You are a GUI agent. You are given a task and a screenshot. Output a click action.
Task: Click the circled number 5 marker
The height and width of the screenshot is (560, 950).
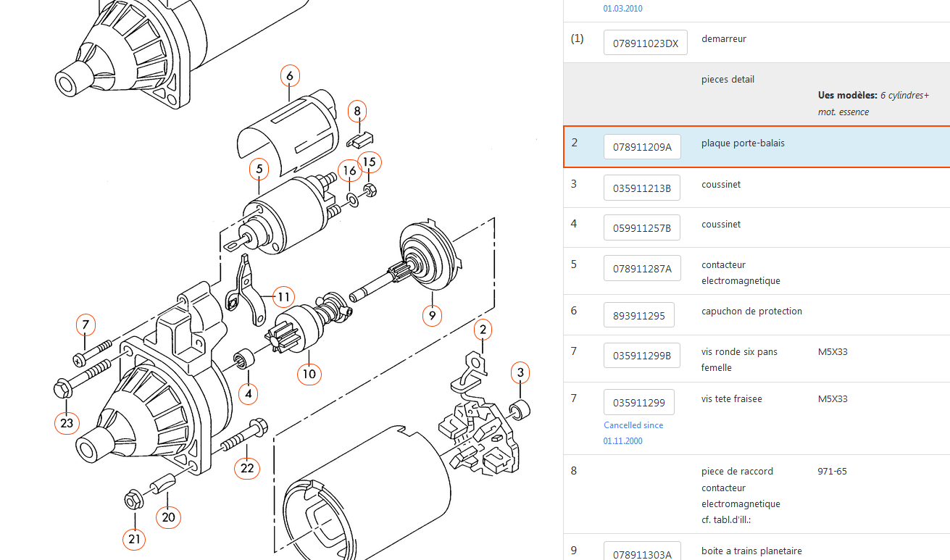pos(259,170)
